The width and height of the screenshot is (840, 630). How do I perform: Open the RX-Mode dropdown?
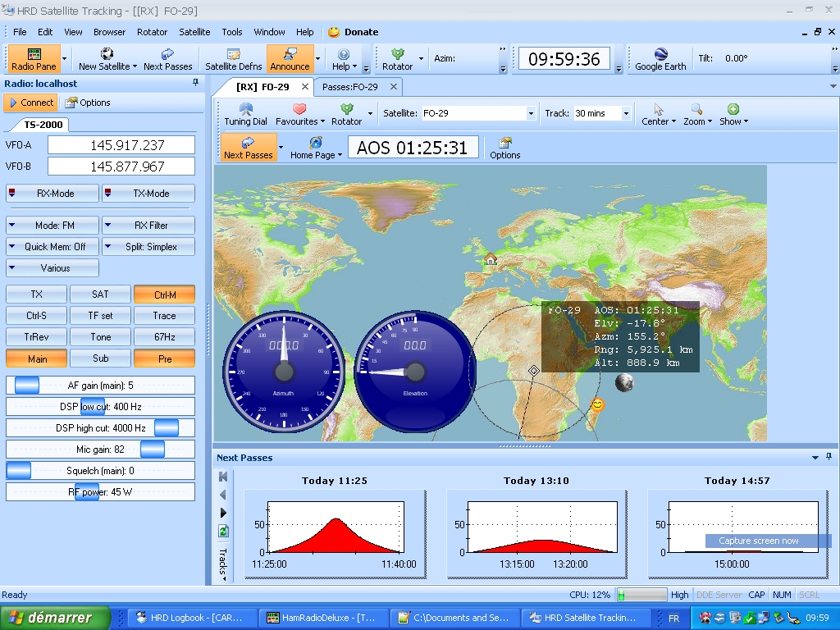click(52, 194)
